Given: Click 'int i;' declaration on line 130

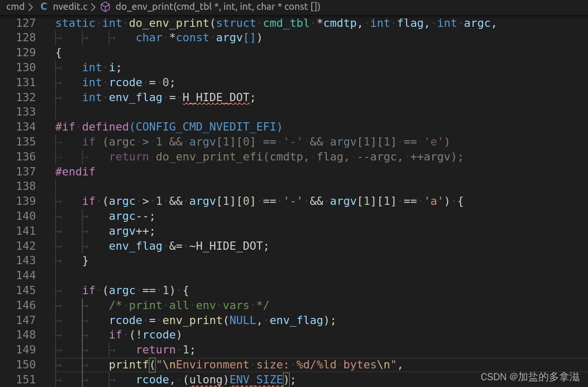Looking at the screenshot, I should pyautogui.click(x=102, y=68).
